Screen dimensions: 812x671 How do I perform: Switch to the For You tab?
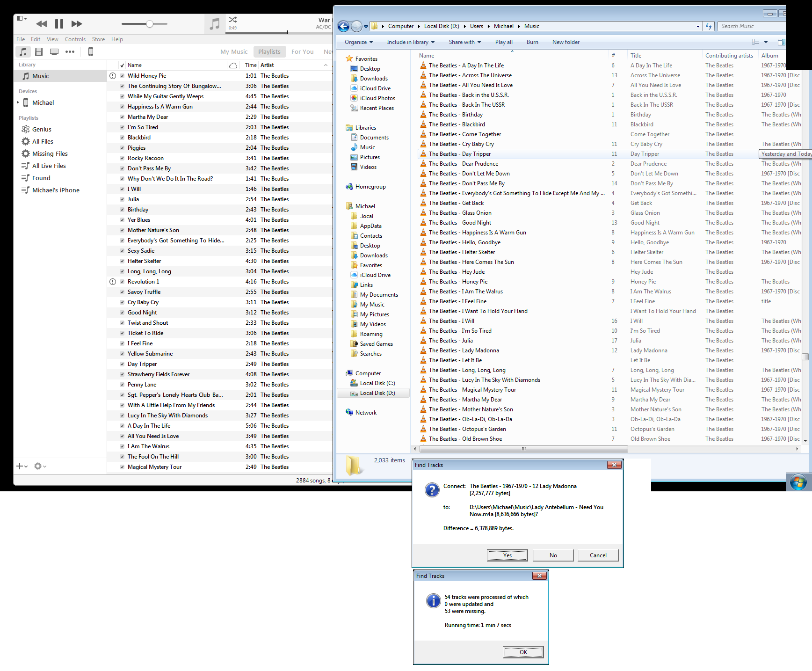(x=302, y=51)
